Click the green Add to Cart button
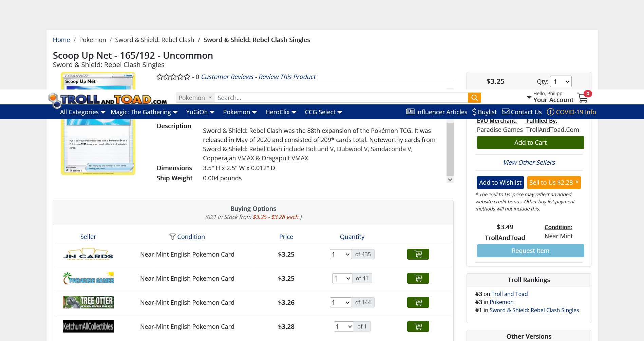 click(530, 143)
